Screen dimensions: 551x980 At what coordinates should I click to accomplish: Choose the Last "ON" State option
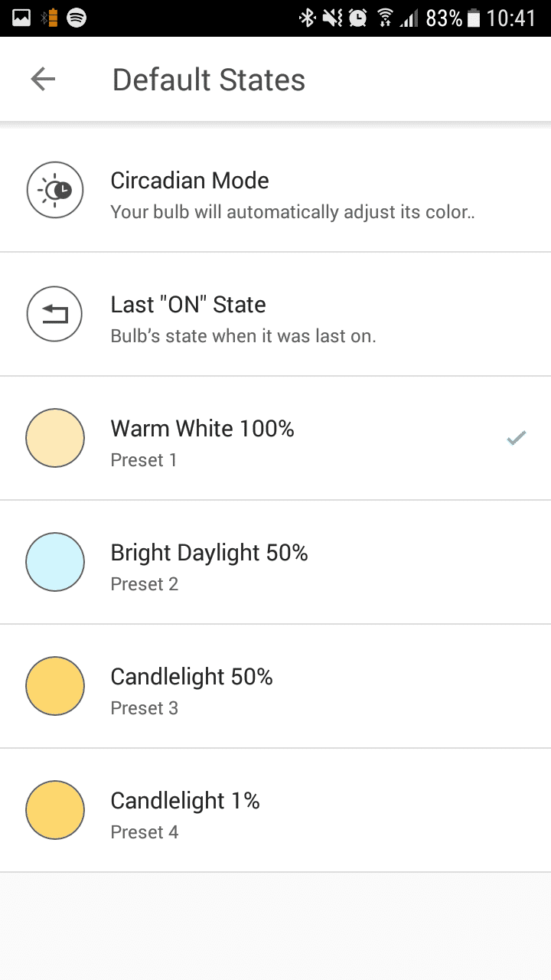[x=275, y=314]
